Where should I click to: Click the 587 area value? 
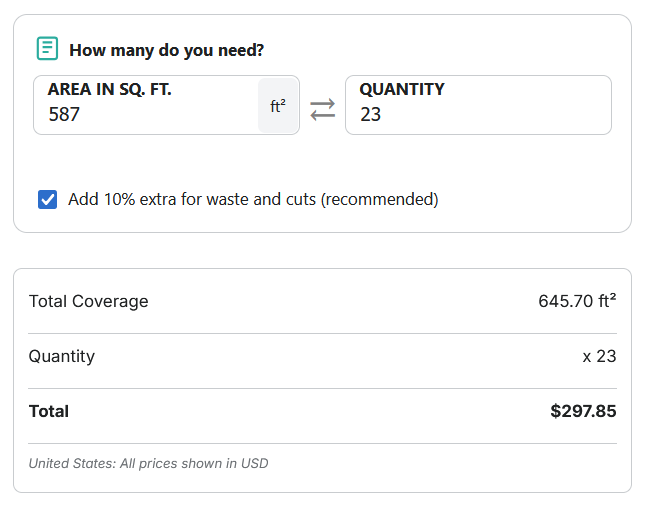[x=64, y=114]
